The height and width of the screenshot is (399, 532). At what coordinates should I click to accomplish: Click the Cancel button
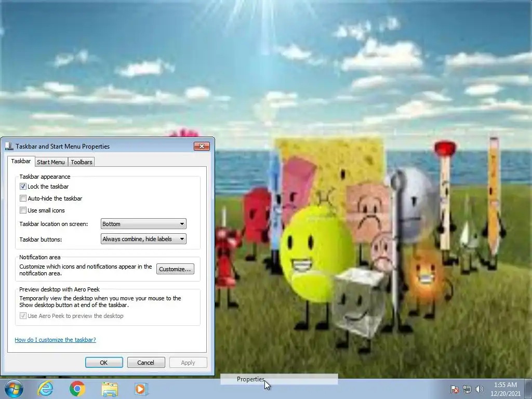click(x=146, y=362)
